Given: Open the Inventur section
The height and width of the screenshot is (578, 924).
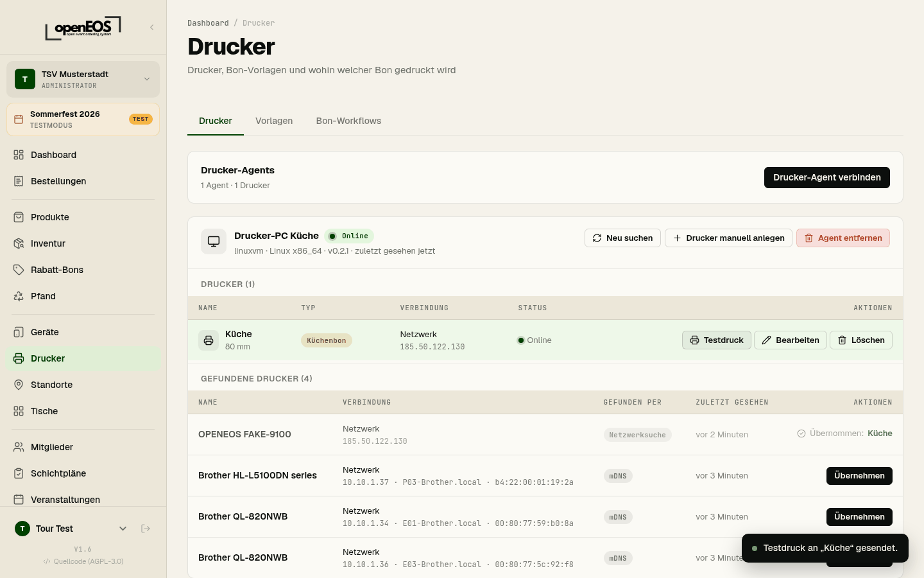Looking at the screenshot, I should pos(83,243).
